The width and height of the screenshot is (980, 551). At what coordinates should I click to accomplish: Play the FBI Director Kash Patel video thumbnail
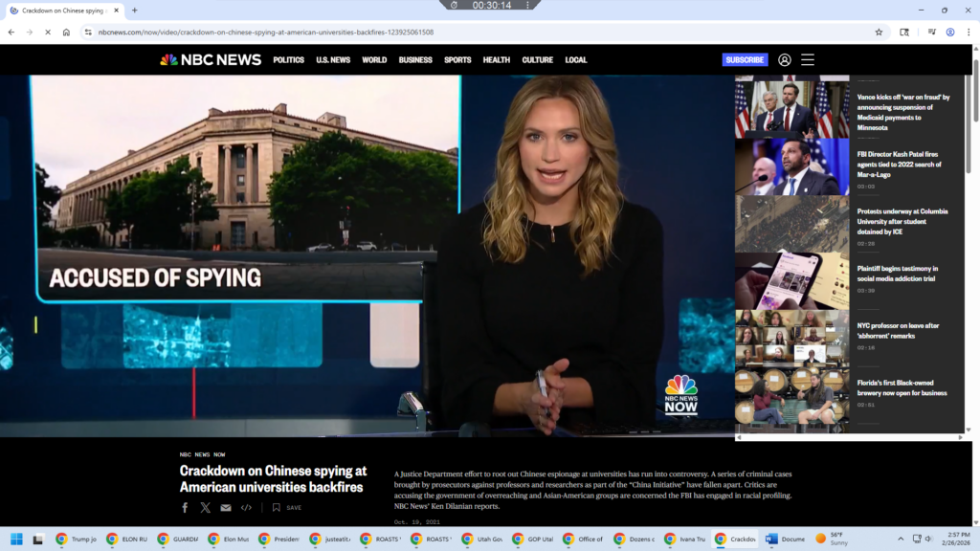tap(791, 167)
